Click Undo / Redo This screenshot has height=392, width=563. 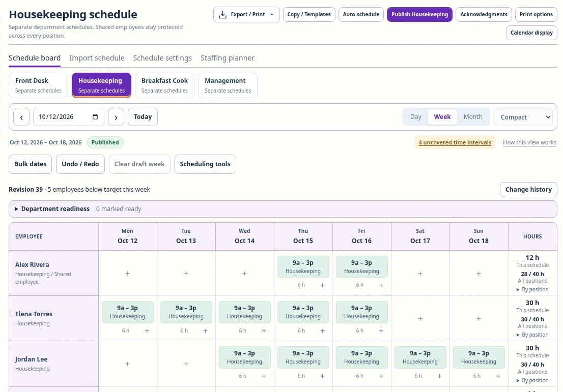click(x=80, y=164)
